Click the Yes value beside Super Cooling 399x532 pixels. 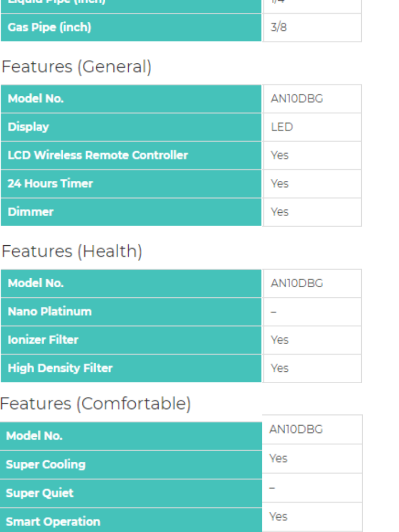[278, 458]
